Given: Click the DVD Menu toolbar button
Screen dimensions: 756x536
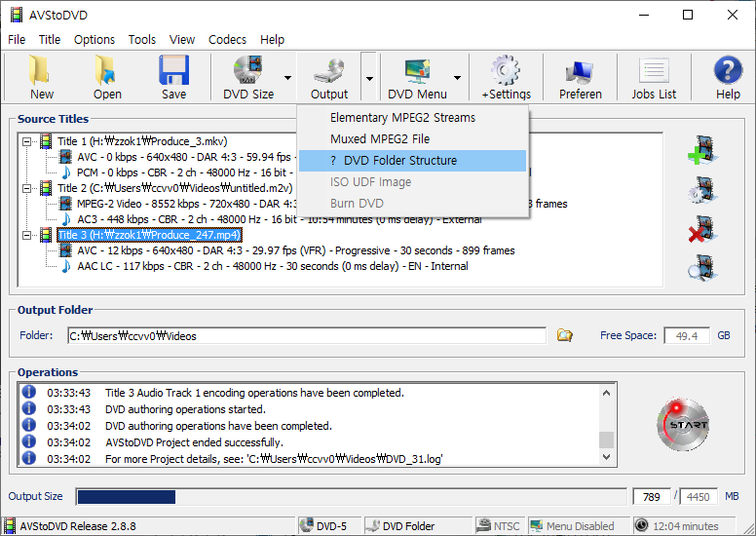Looking at the screenshot, I should point(418,77).
